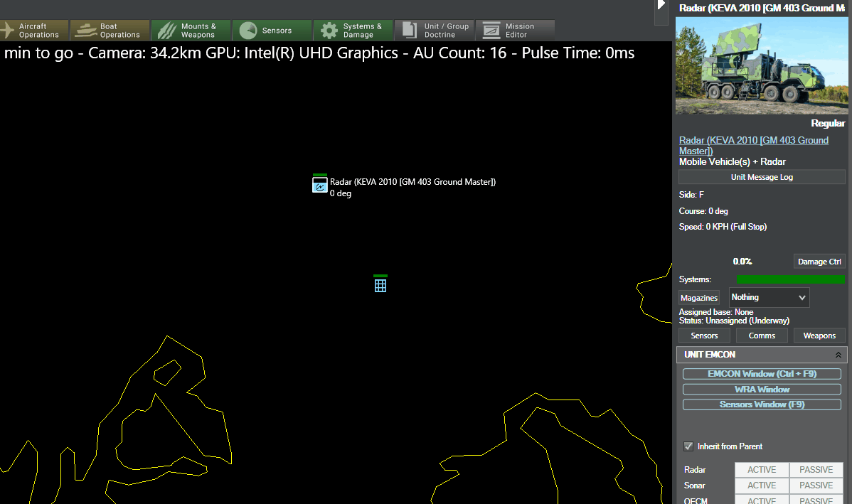Screen dimensions: 852x504
Task: Open the Weapons button
Action: tap(819, 336)
